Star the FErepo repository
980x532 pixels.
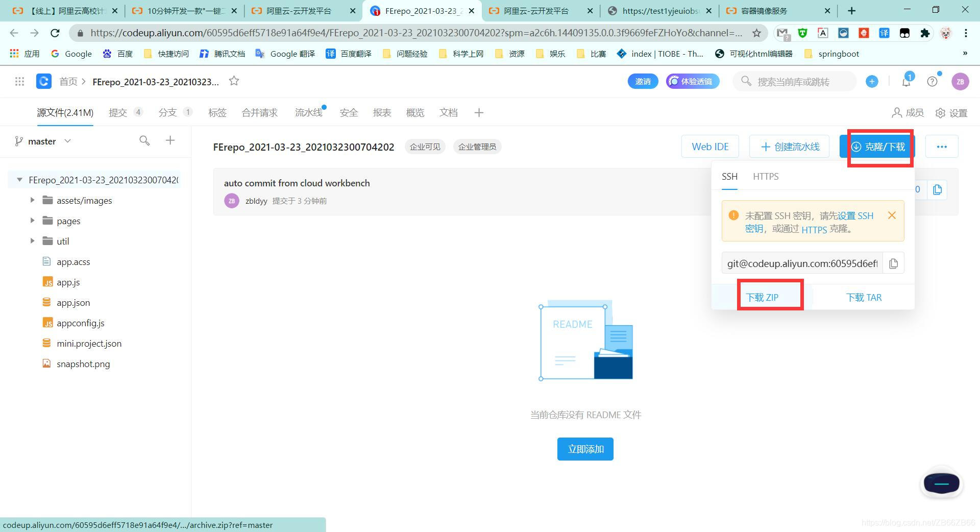point(234,81)
